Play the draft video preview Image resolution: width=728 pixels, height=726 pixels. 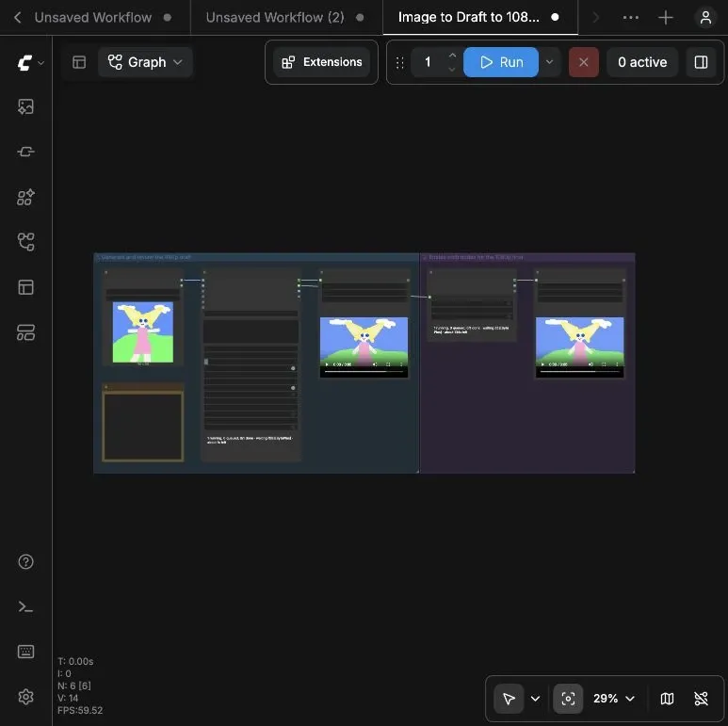click(x=327, y=364)
